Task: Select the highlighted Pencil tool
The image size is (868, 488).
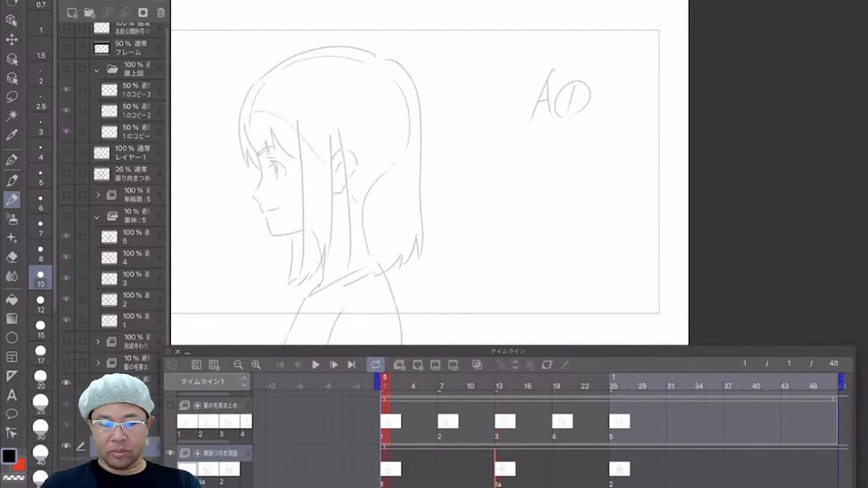Action: click(12, 199)
